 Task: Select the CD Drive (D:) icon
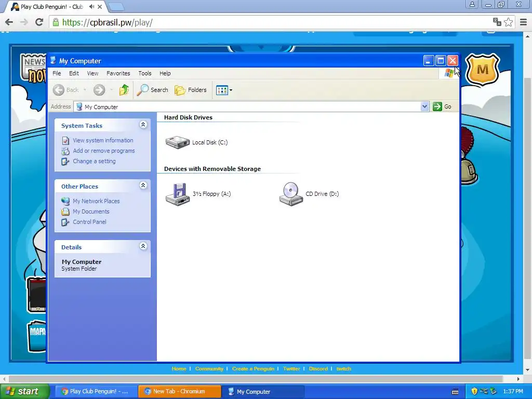pyautogui.click(x=291, y=194)
